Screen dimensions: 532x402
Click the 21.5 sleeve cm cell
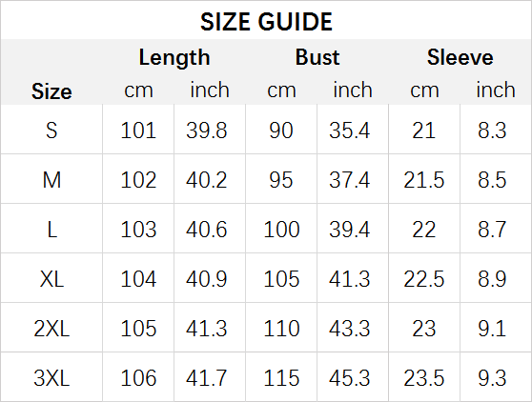click(424, 180)
